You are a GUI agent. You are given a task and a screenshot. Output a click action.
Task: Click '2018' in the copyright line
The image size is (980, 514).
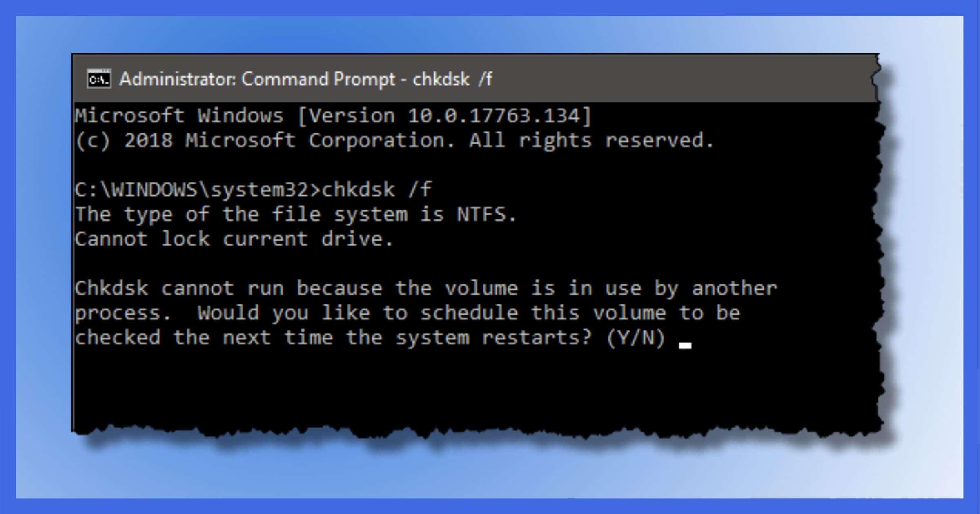pyautogui.click(x=148, y=141)
